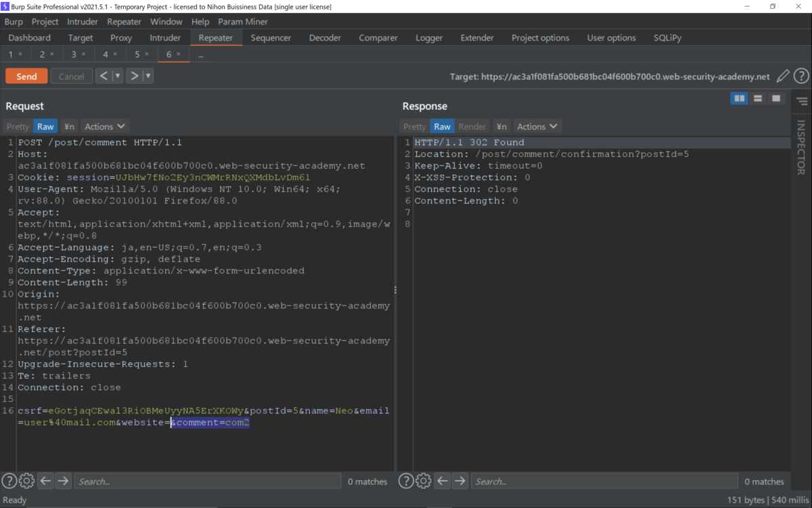This screenshot has width=812, height=508.
Task: Switch to the Project options tab
Action: coord(541,38)
